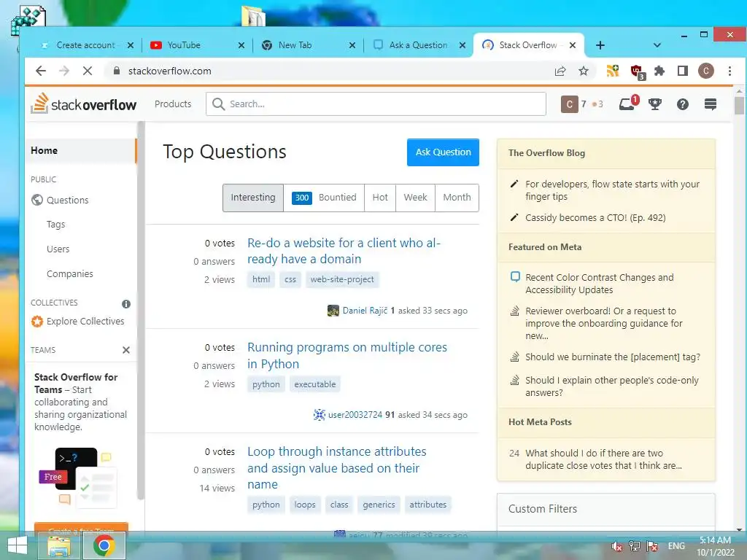This screenshot has width=747, height=560.
Task: Click the site lock icon in address bar
Action: [116, 71]
